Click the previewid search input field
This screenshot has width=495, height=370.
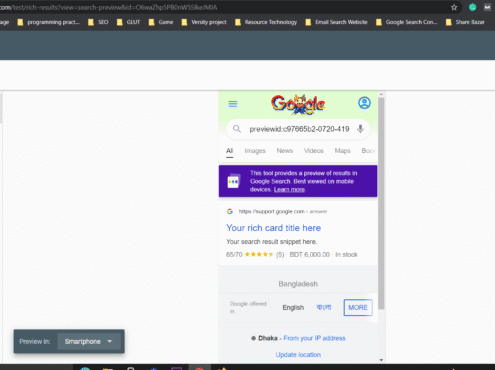coord(299,129)
